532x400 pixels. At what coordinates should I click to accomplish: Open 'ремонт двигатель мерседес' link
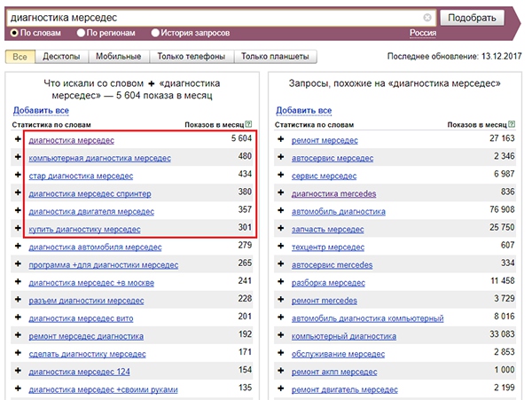[x=345, y=389]
